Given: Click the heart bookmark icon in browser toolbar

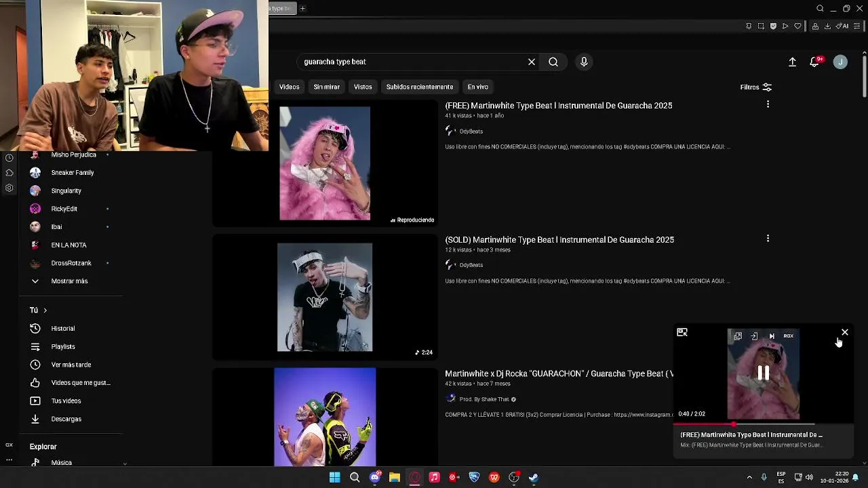Looking at the screenshot, I should 797,26.
